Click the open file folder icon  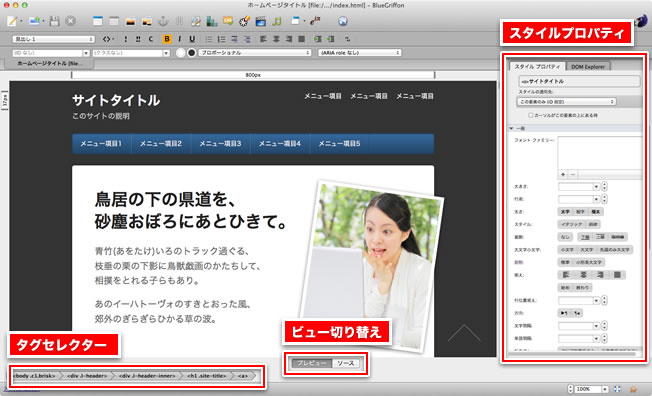(35, 21)
